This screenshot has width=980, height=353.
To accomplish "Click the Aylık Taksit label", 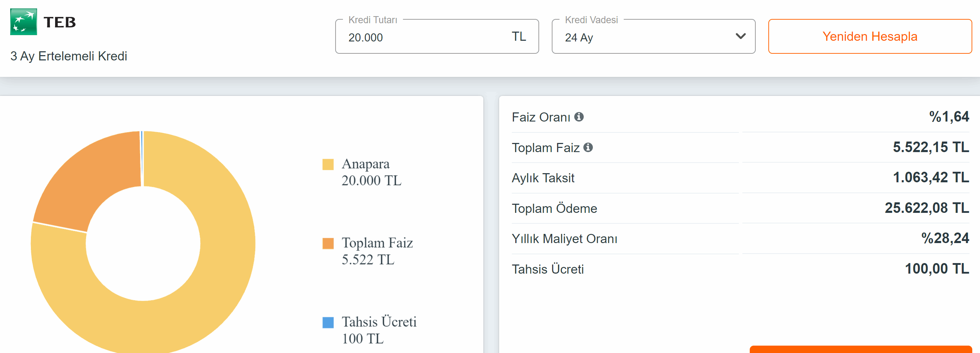I will coord(543,178).
